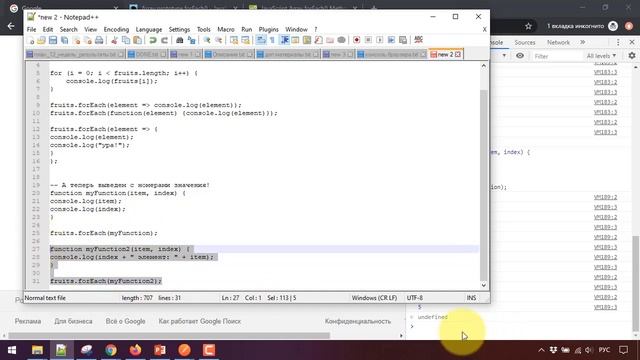The height and width of the screenshot is (360, 640).
Task: Open DevTools console settings gear
Action: pos(632,56)
